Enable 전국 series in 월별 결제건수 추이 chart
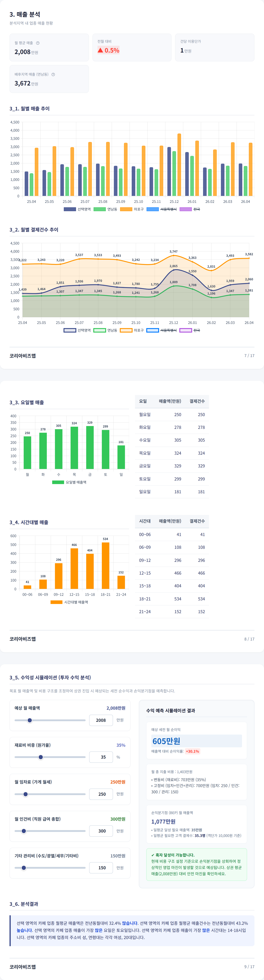 tap(190, 330)
